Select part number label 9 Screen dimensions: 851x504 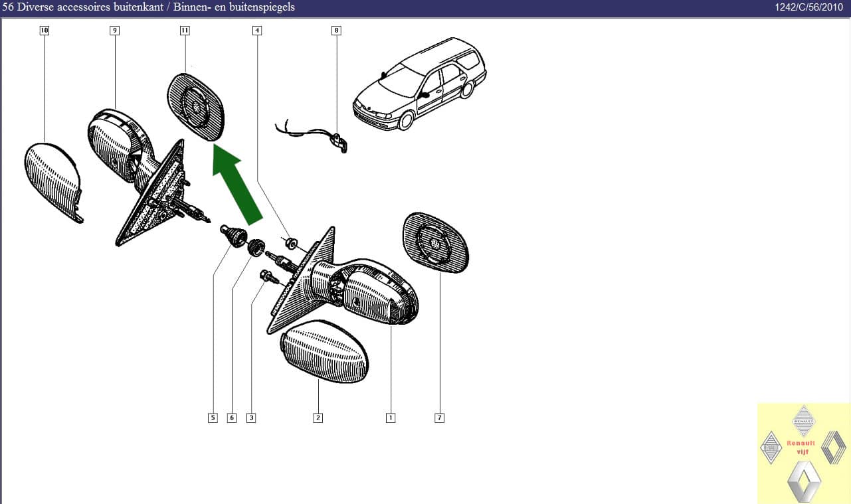click(115, 31)
